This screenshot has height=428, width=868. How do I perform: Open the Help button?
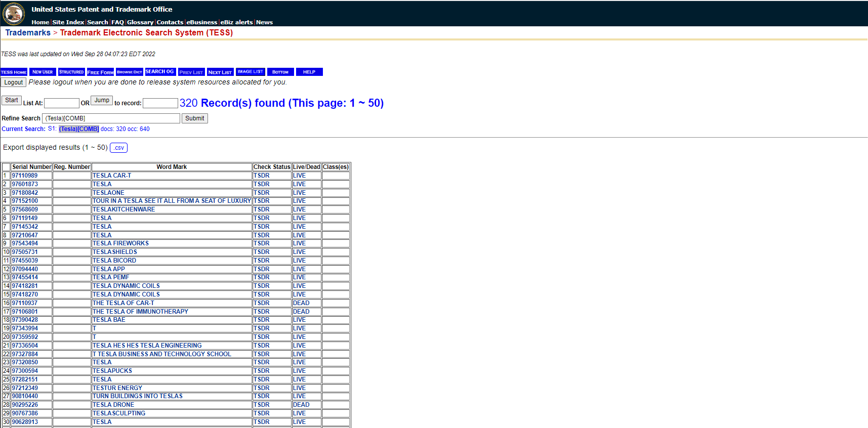tap(309, 72)
